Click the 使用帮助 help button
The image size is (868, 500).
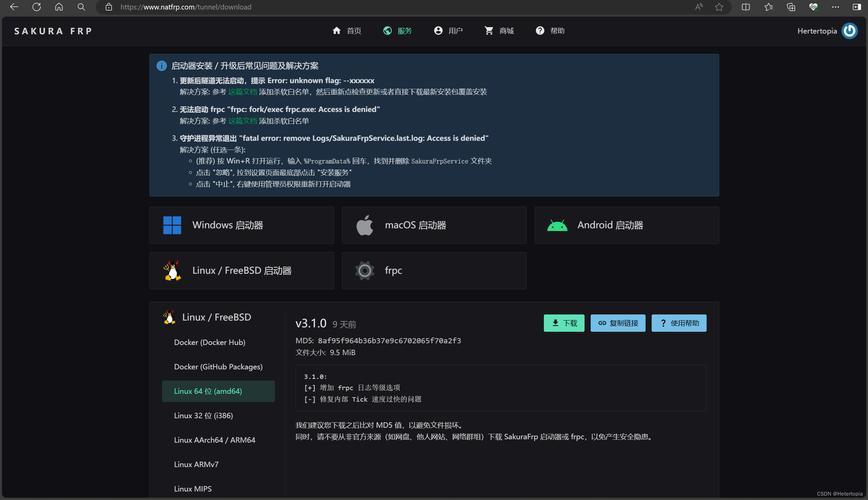pyautogui.click(x=679, y=323)
